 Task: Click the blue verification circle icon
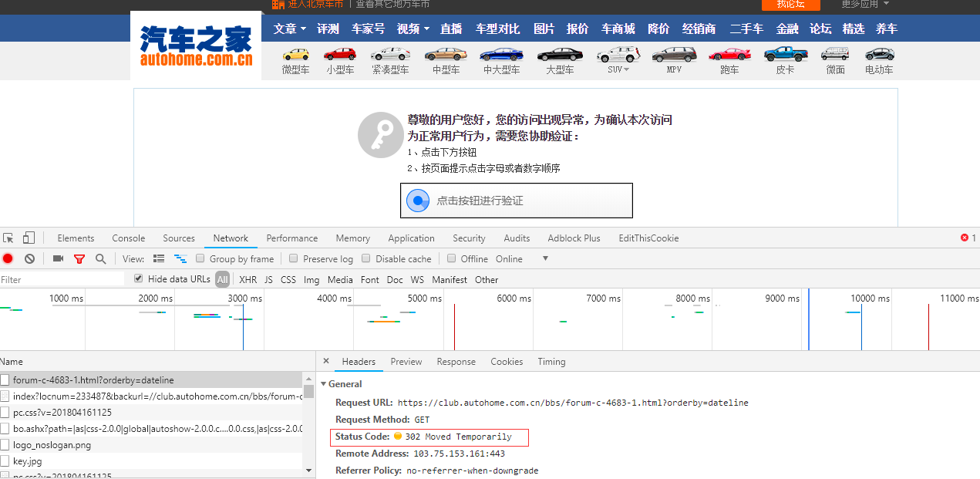pyautogui.click(x=418, y=201)
